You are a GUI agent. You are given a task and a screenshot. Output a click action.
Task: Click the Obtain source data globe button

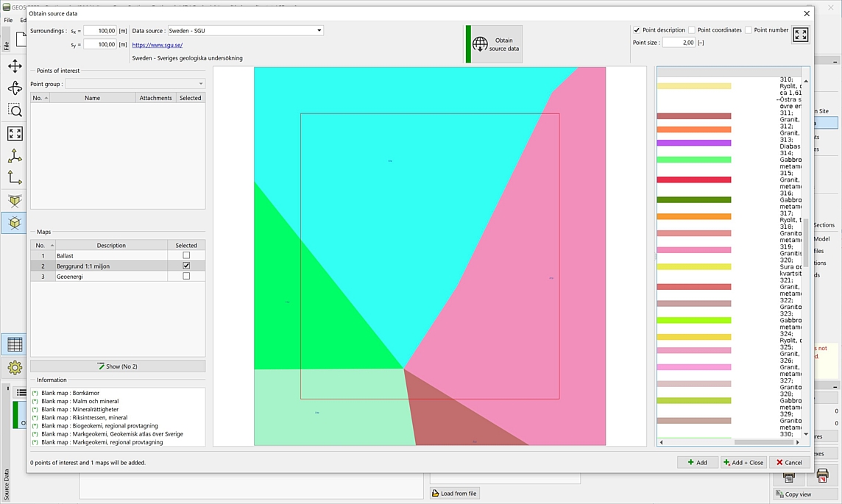495,44
